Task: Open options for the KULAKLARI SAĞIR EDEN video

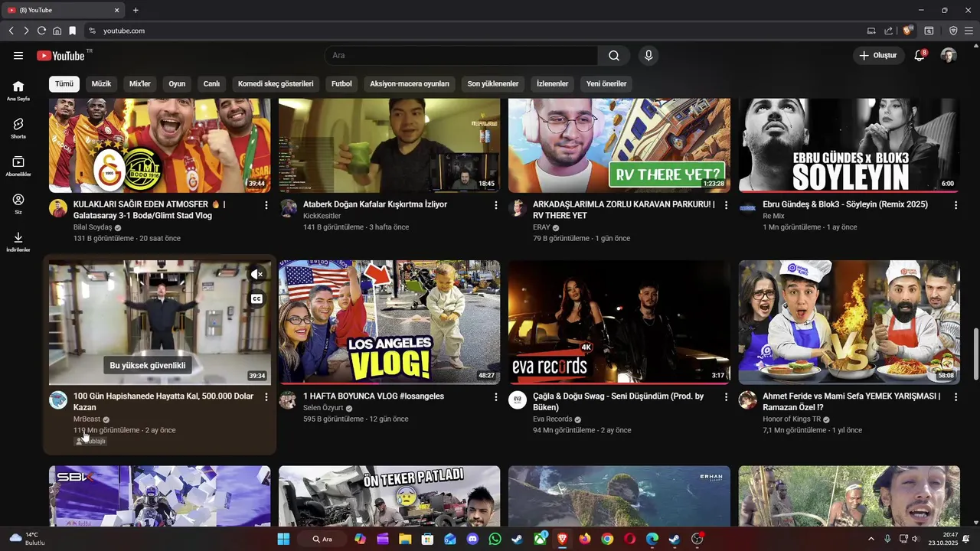Action: [266, 205]
